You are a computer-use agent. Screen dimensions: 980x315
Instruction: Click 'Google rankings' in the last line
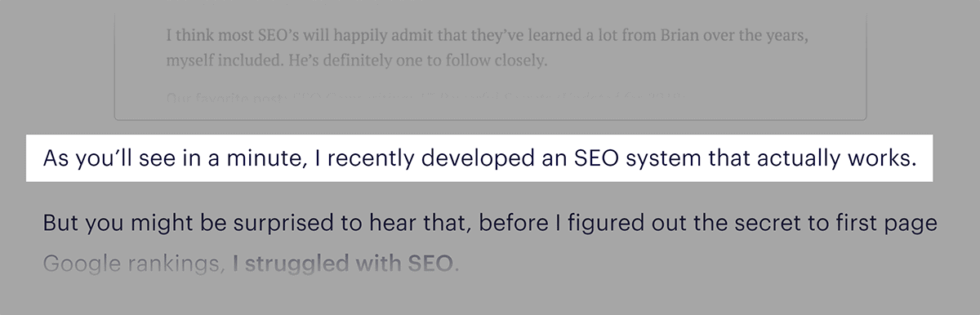[x=132, y=264]
